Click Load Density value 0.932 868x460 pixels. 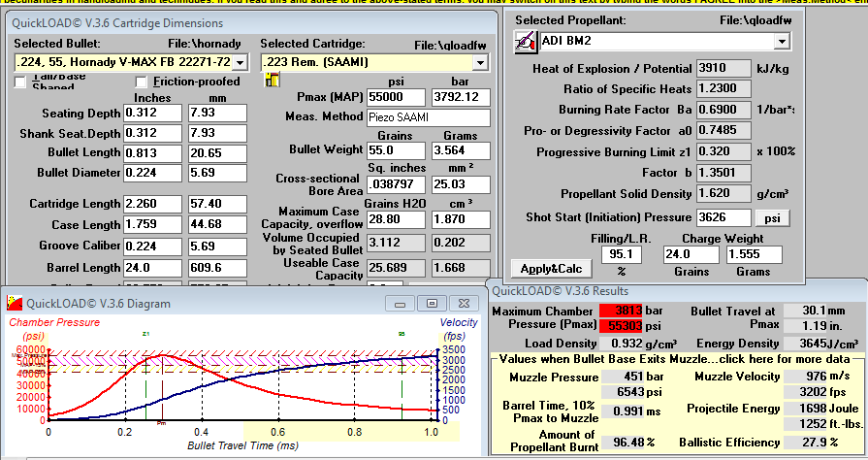pyautogui.click(x=621, y=344)
